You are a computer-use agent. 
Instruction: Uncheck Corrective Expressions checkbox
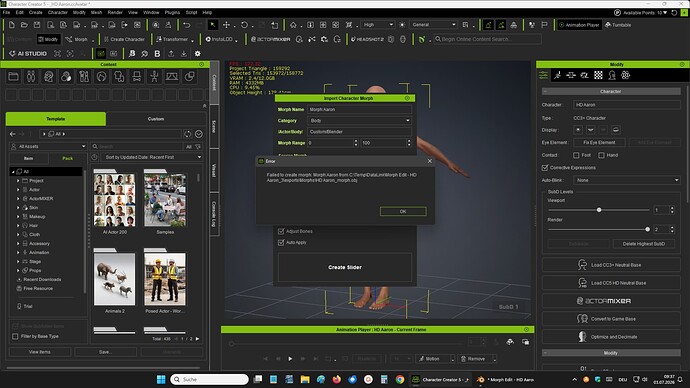coord(545,168)
